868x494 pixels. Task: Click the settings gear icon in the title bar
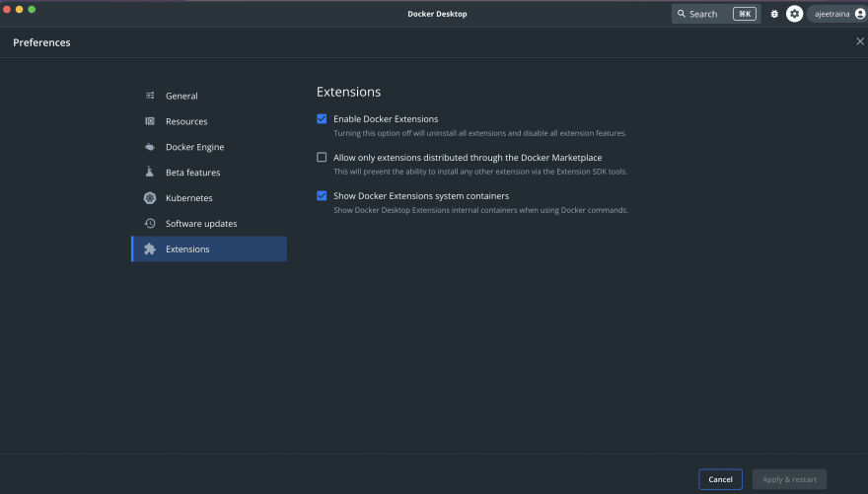point(794,14)
